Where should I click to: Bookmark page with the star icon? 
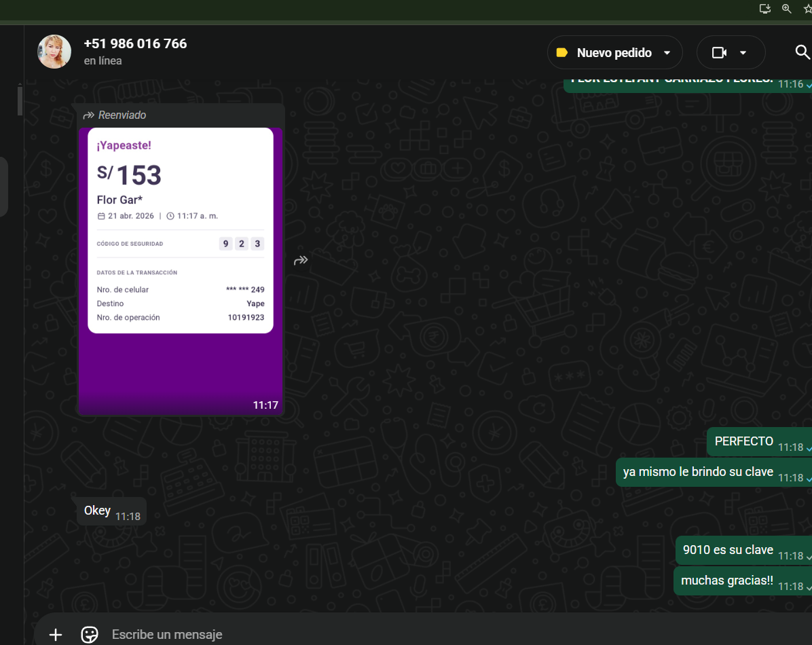point(807,9)
